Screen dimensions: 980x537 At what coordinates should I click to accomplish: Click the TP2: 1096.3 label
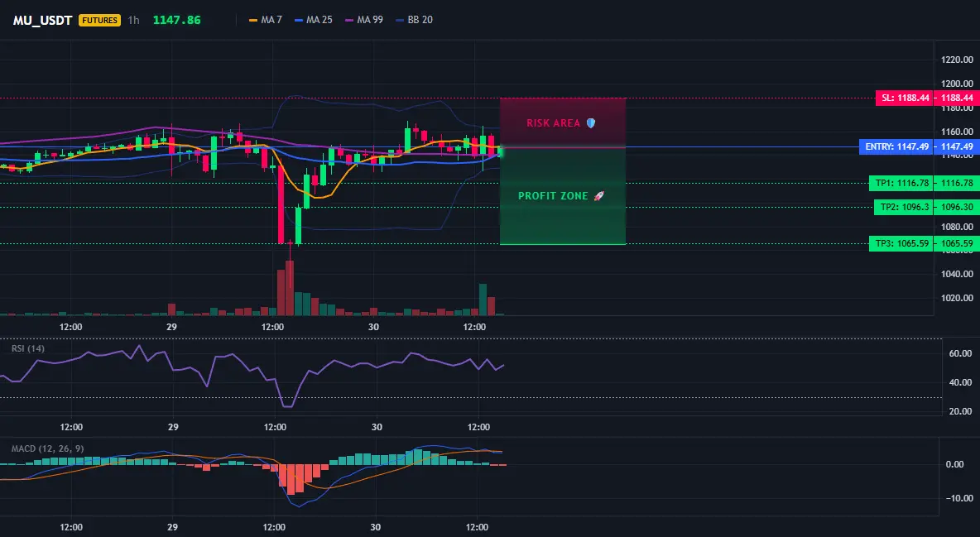903,207
